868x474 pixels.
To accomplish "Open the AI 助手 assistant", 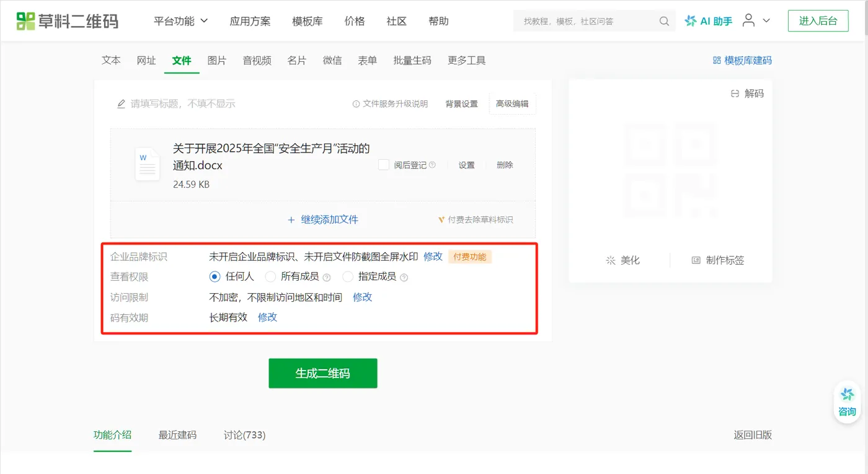I will click(709, 21).
